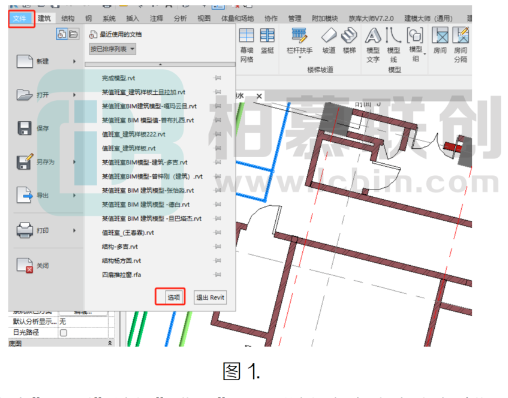Expand the New (新建) submenu arrow
The image size is (508, 398).
(x=74, y=61)
